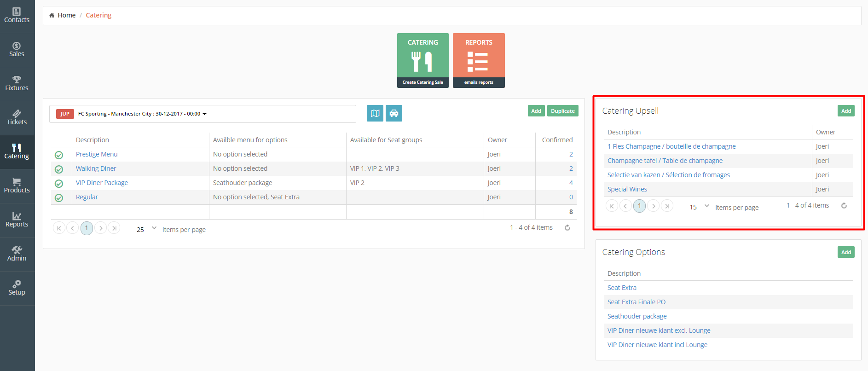Screen dimensions: 868x371
Task: Click the Create Catering Sale tile
Action: [x=423, y=60]
